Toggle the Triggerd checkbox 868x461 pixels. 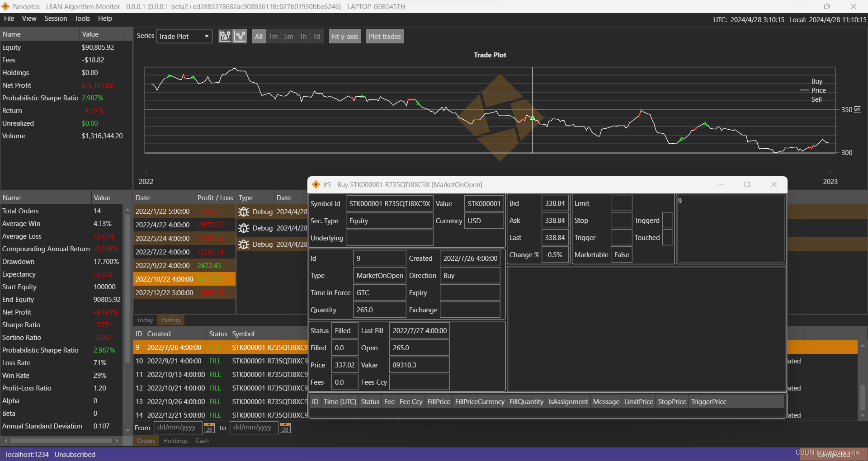tap(668, 221)
